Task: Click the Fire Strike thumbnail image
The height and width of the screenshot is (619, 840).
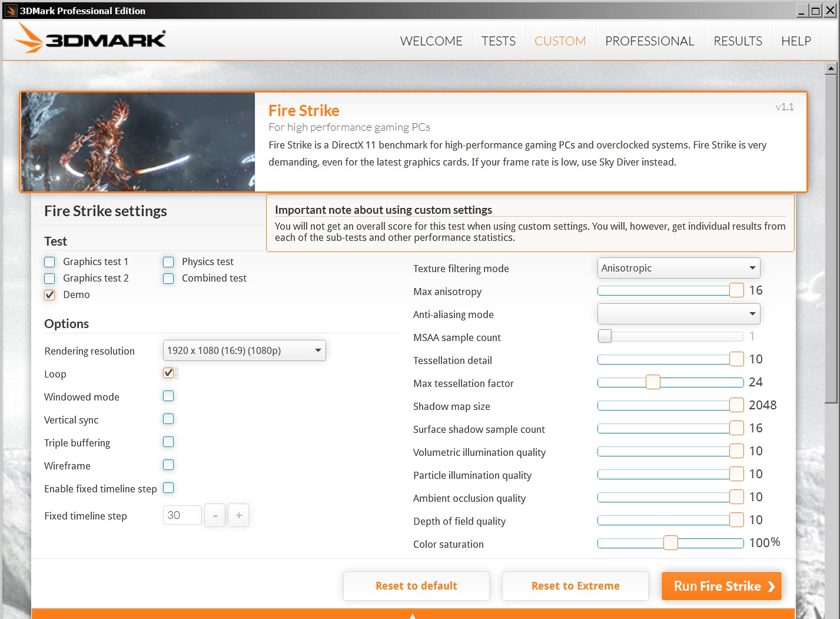Action: click(138, 142)
